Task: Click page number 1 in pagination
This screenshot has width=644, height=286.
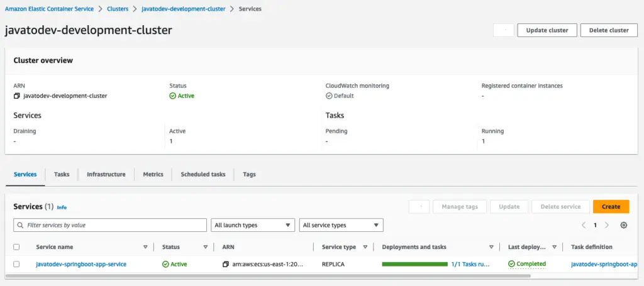Action: pos(595,225)
